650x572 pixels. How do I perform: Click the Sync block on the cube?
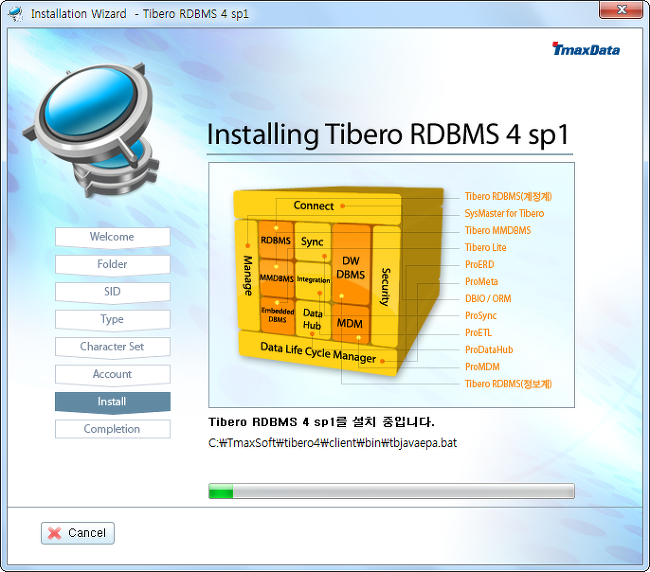point(313,242)
